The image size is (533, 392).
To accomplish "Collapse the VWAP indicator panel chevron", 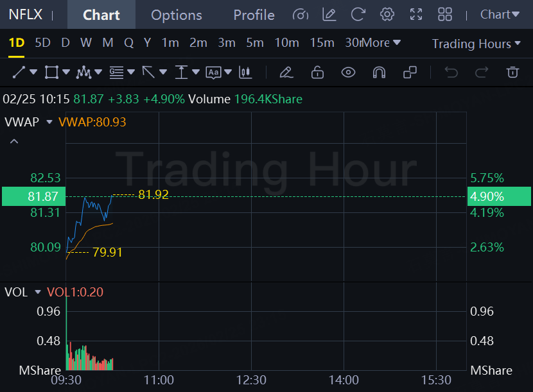I will 14,141.
